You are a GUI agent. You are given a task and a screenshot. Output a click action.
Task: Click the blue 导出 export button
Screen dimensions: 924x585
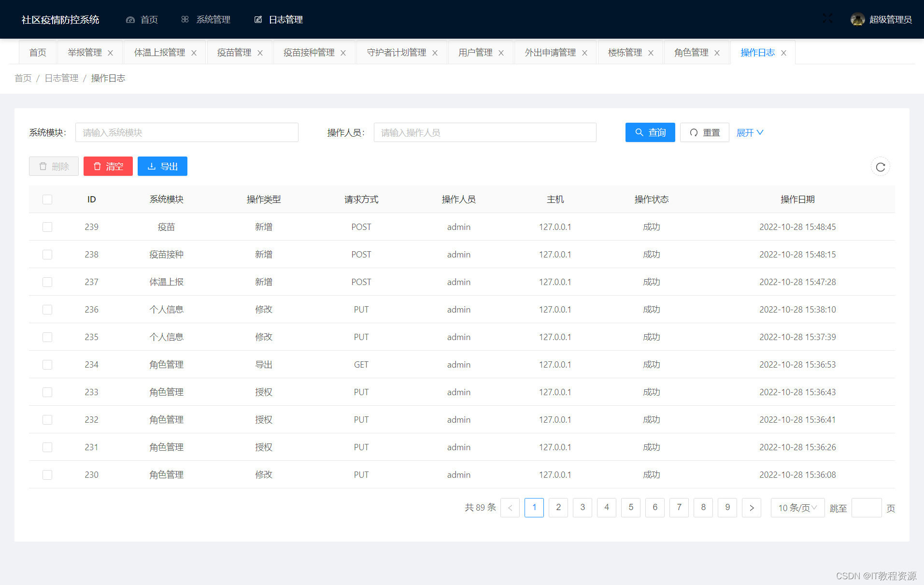tap(162, 166)
